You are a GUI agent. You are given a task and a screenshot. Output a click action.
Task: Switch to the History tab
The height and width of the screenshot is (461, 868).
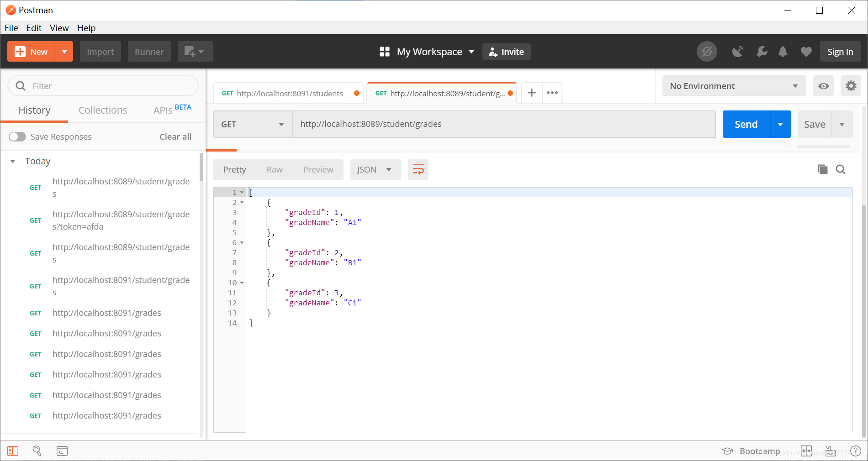click(34, 110)
